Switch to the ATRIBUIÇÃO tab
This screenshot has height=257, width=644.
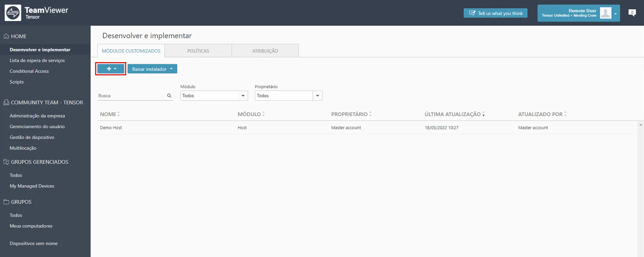(x=265, y=51)
